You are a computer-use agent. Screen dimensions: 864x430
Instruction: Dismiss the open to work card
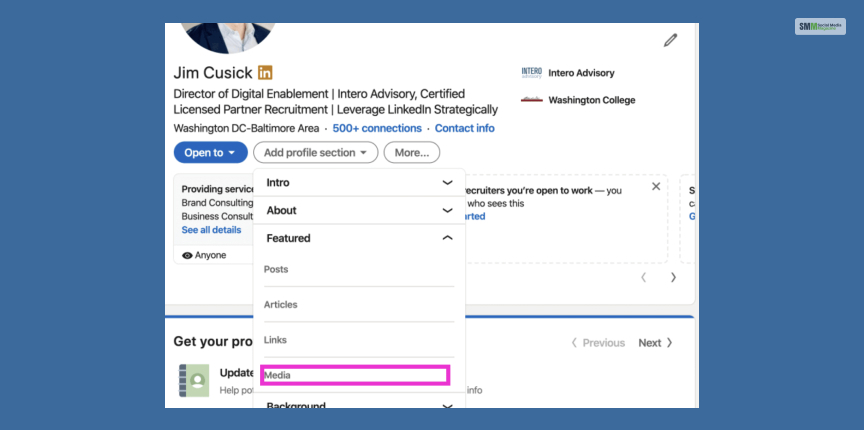click(656, 186)
